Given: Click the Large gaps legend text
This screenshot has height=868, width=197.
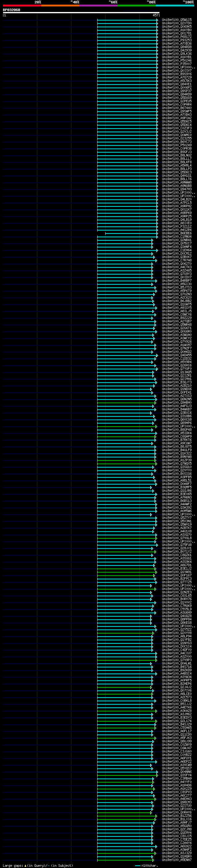Looking at the screenshot, I should [38, 866].
